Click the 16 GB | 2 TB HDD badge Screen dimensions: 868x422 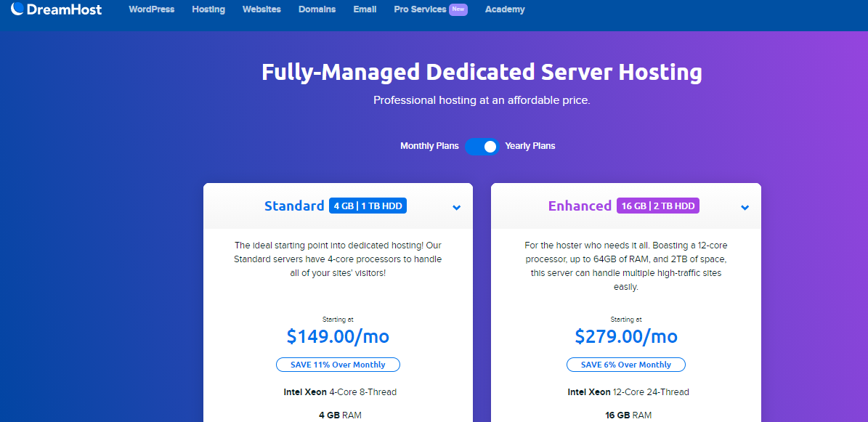[x=658, y=206]
